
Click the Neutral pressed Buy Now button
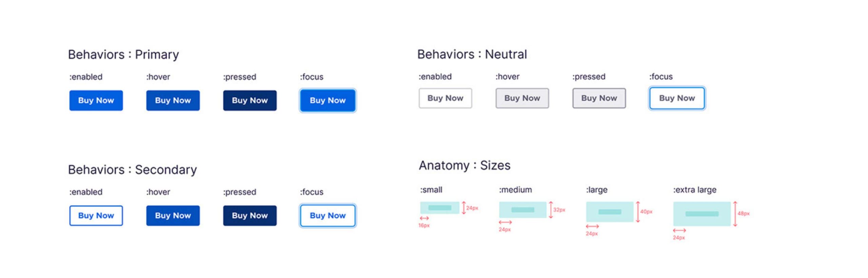(x=599, y=98)
